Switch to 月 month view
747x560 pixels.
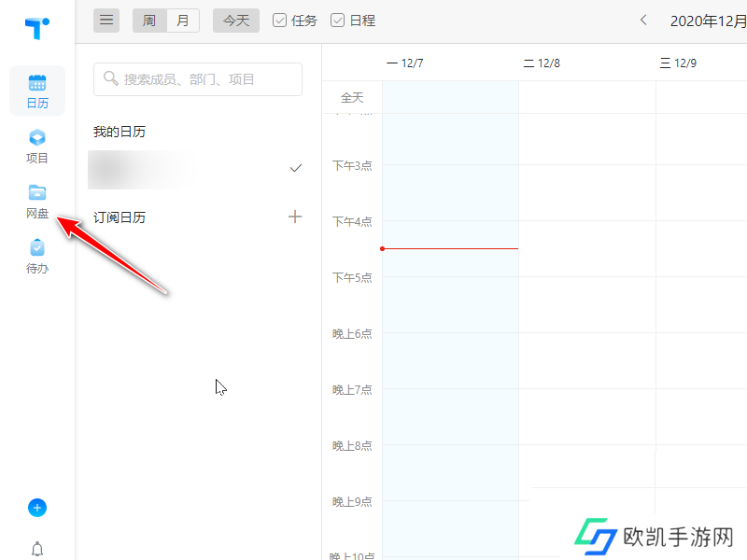tap(183, 20)
